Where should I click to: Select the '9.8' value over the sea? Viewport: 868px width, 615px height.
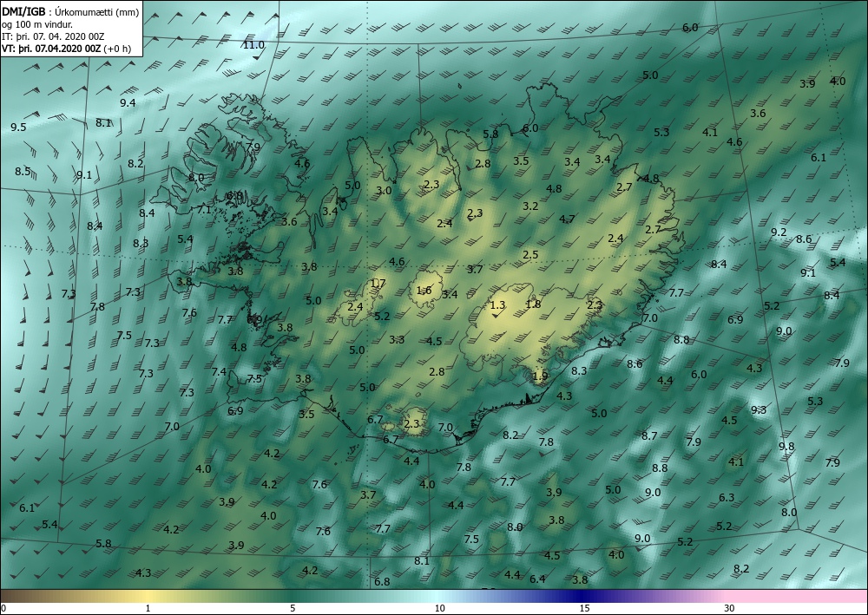pos(786,447)
